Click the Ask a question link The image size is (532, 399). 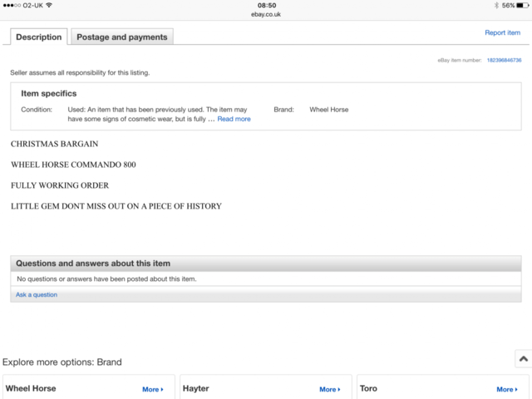tap(37, 295)
